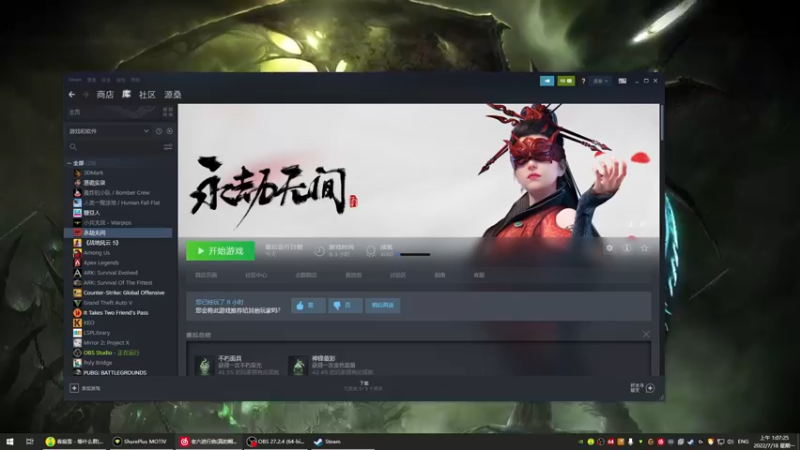Click the thumbs down not recommend button

(x=345, y=305)
